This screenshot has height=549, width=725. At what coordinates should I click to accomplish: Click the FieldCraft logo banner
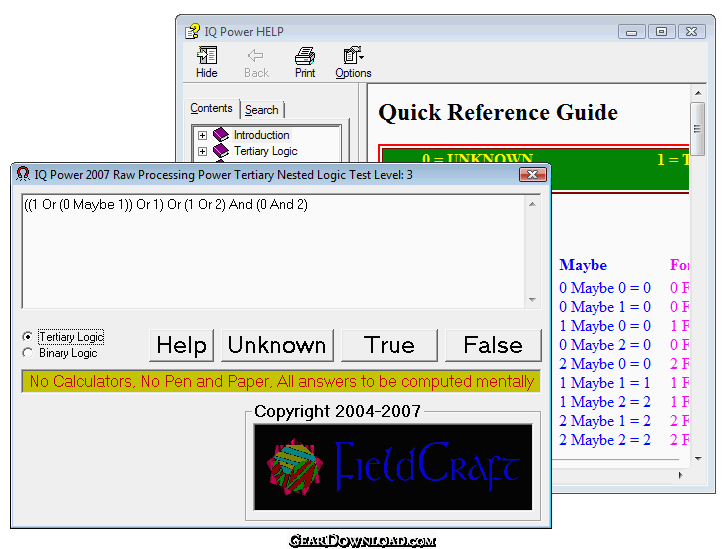(x=393, y=467)
